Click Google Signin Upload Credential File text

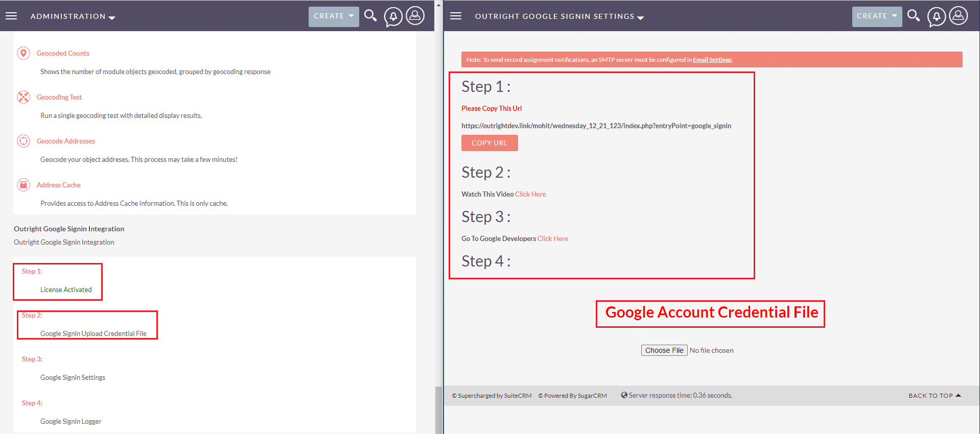tap(94, 333)
